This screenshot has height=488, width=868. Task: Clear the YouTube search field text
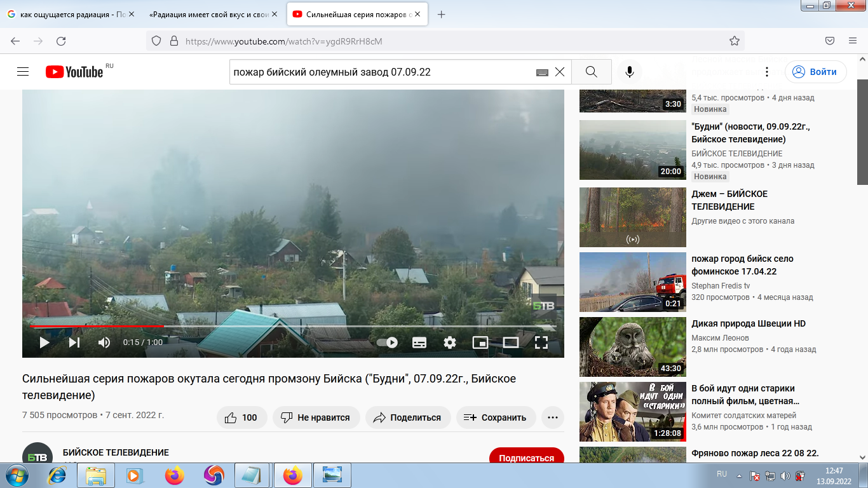point(560,72)
